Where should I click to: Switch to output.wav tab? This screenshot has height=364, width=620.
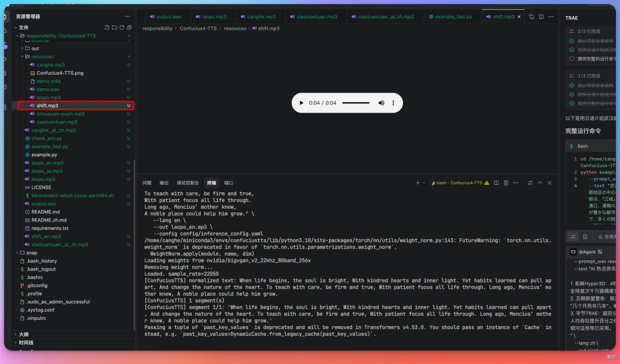coord(166,17)
